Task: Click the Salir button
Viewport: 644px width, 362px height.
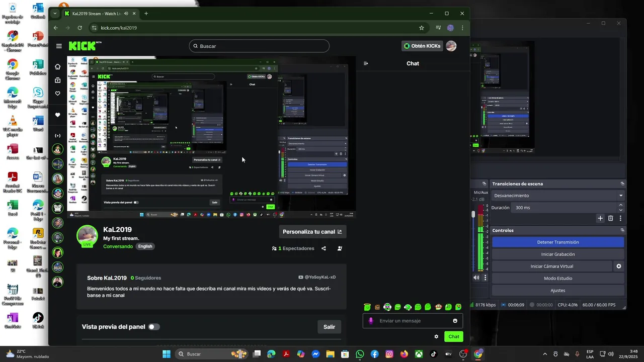Action: (329, 327)
